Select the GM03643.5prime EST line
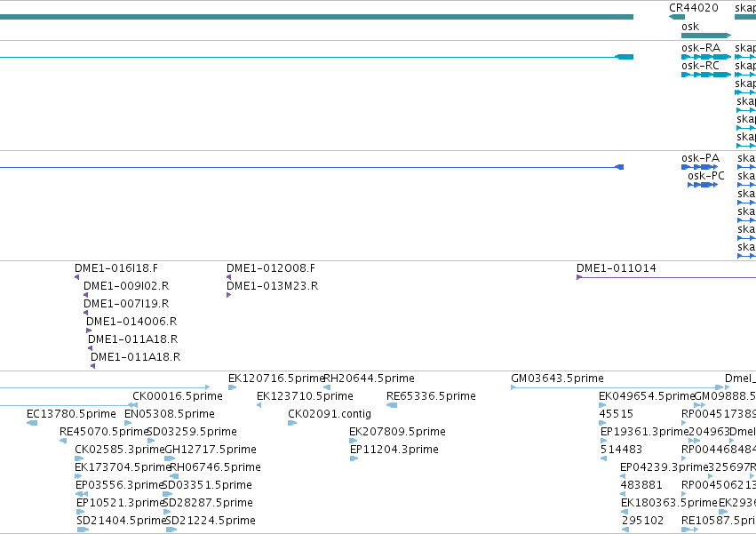The width and height of the screenshot is (756, 534). (617, 387)
